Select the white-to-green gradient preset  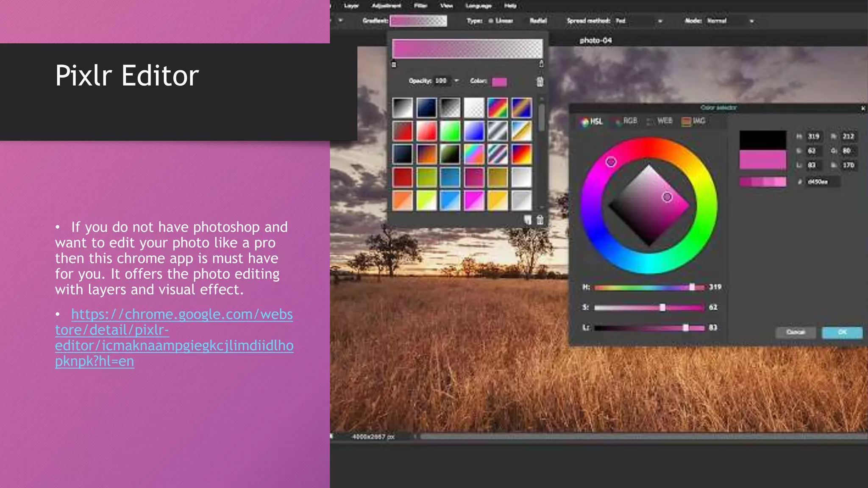tap(450, 131)
